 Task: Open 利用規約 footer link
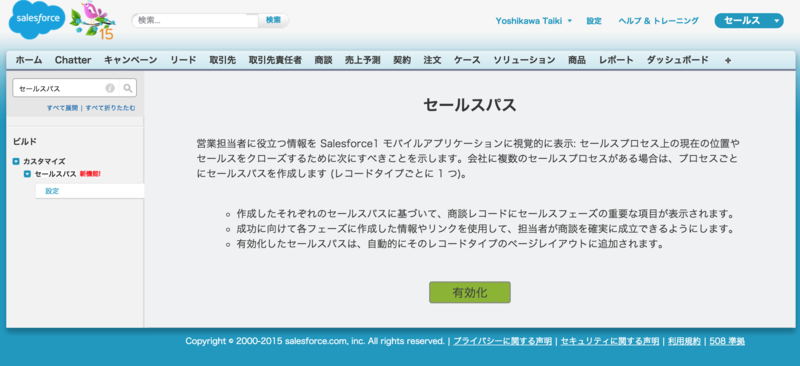click(x=684, y=341)
